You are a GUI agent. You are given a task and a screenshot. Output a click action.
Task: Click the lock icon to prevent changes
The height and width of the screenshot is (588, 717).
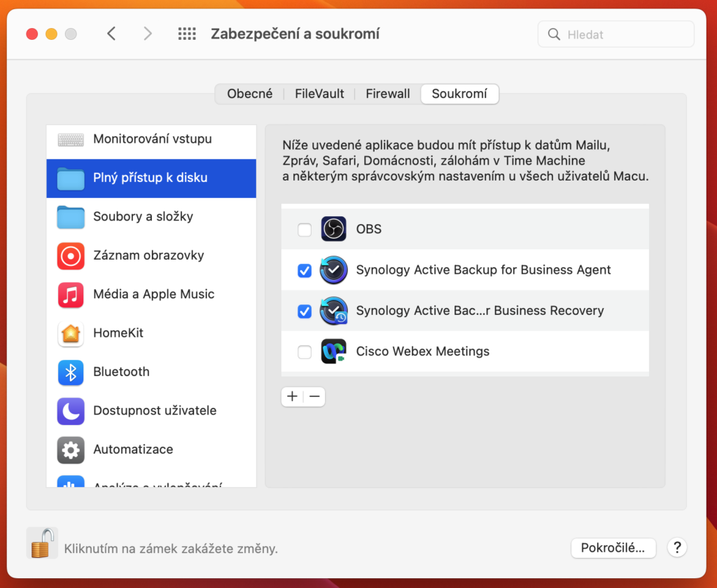click(41, 543)
